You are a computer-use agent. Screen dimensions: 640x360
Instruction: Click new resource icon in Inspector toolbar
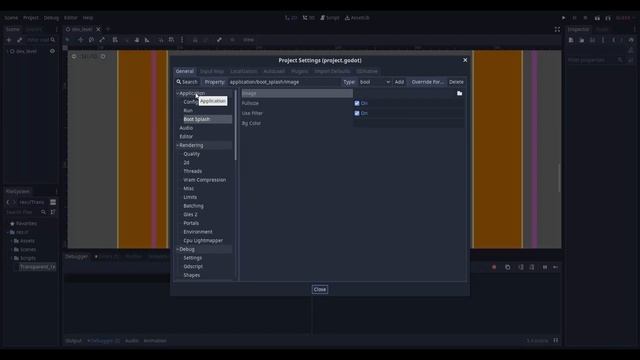[x=571, y=40]
